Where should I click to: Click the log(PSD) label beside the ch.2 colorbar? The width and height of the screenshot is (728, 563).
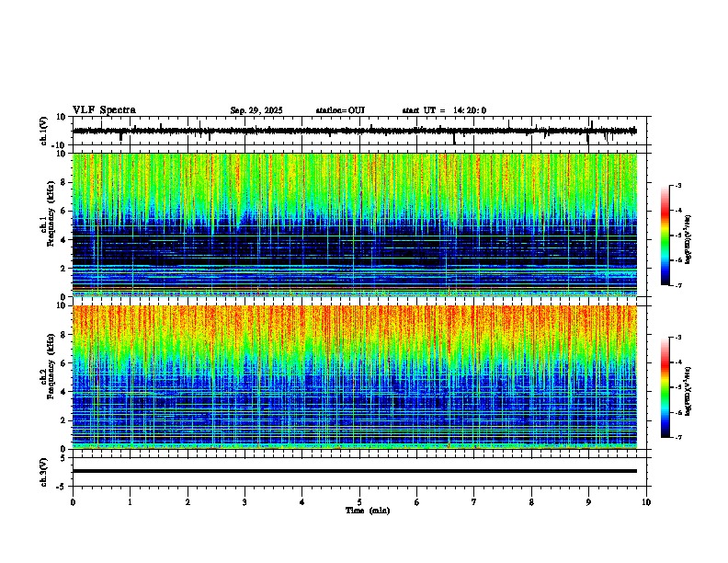pos(688,391)
